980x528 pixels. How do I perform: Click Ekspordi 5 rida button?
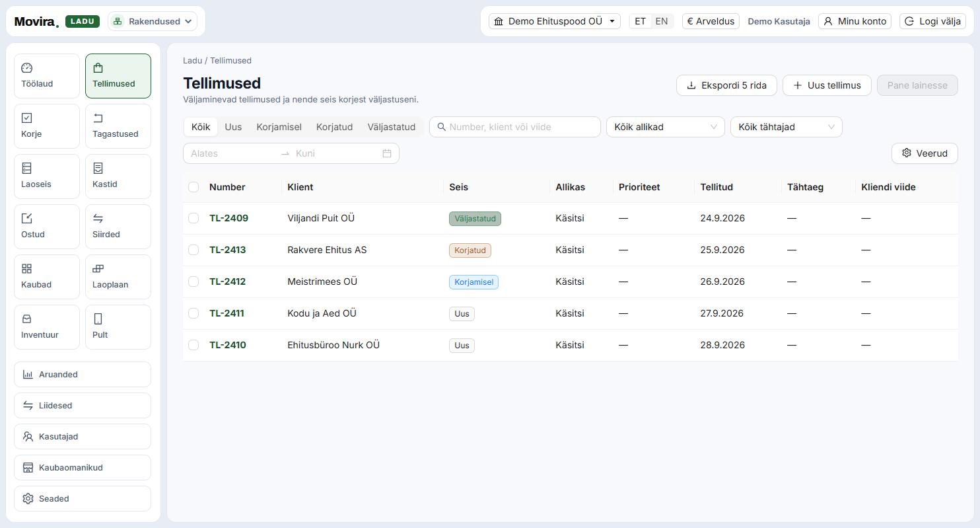coord(726,85)
